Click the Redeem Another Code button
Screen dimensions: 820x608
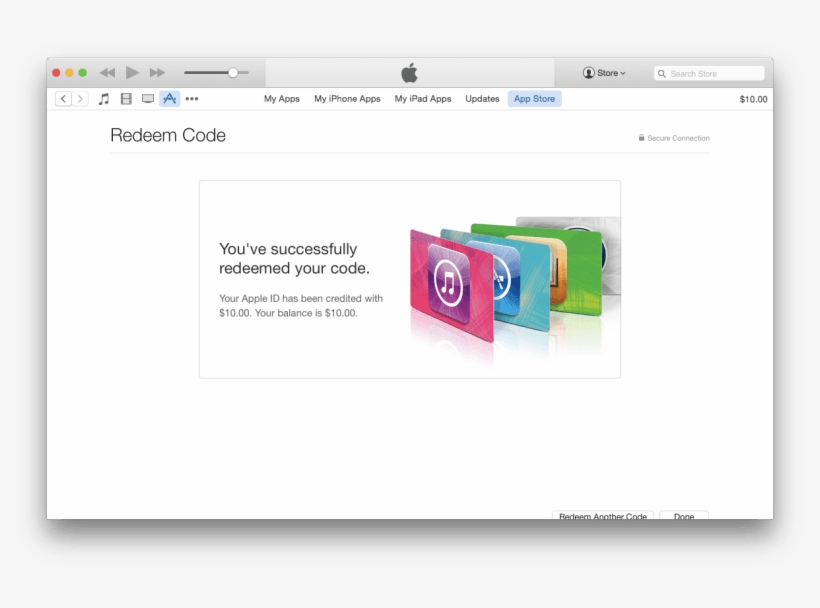[603, 516]
